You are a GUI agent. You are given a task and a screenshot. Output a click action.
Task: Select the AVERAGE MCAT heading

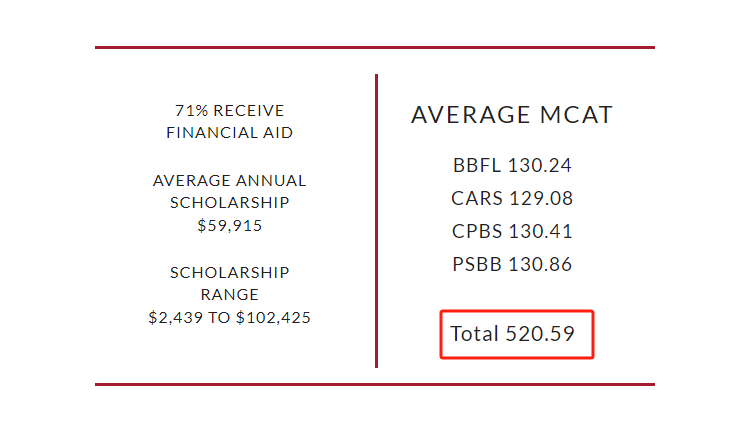tap(512, 115)
